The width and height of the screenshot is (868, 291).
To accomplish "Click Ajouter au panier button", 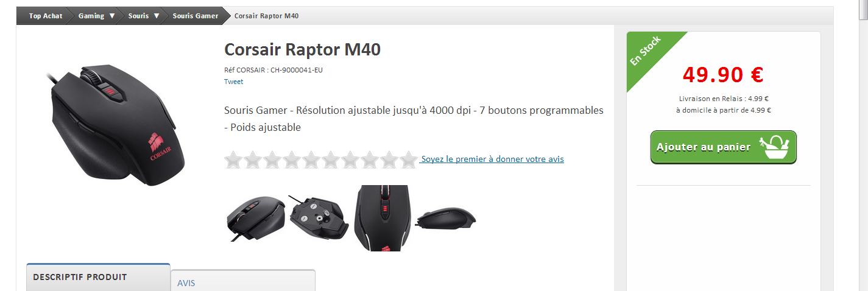I will pyautogui.click(x=724, y=147).
